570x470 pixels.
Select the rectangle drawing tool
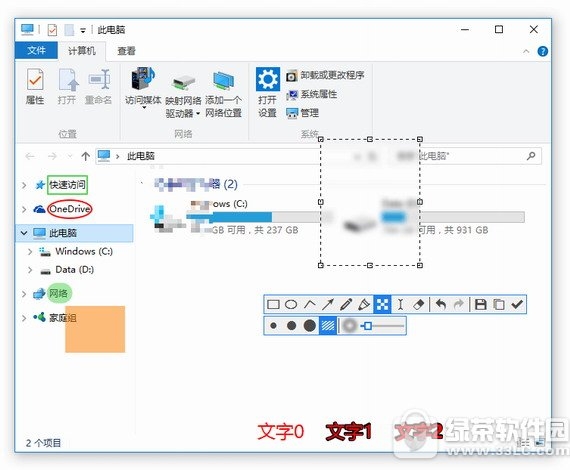[x=273, y=304]
